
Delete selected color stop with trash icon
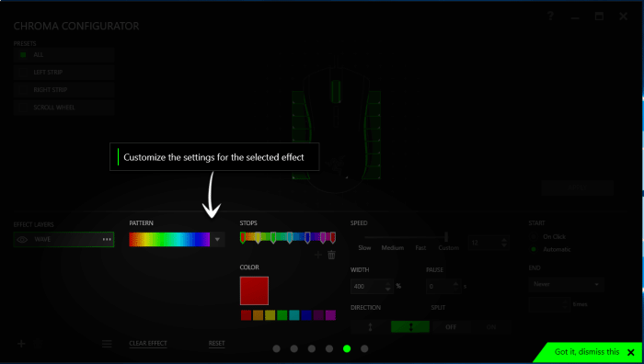pyautogui.click(x=331, y=255)
